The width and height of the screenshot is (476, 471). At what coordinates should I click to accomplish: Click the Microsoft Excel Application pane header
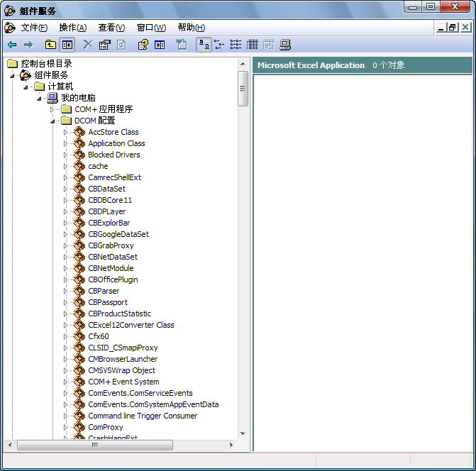362,65
